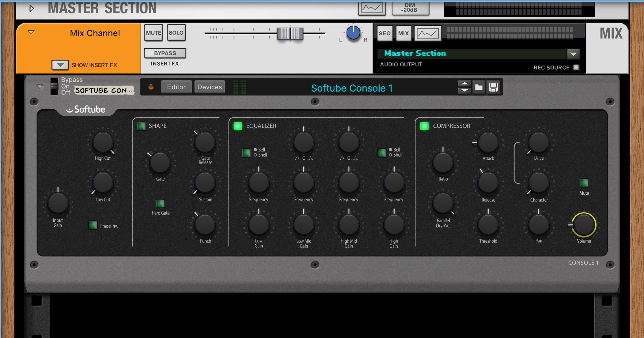644x338 pixels.
Task: Click the high mid Q knob
Action: click(349, 143)
